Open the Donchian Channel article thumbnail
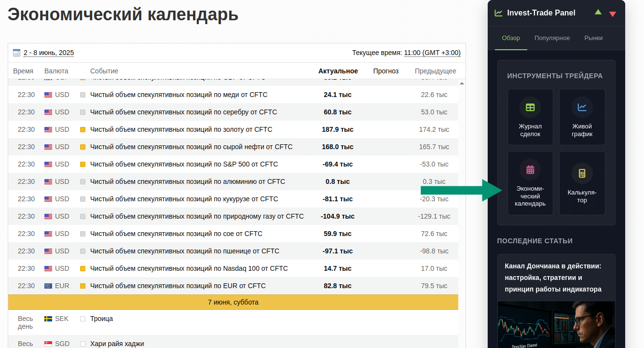This screenshot has height=348, width=644. click(x=556, y=324)
